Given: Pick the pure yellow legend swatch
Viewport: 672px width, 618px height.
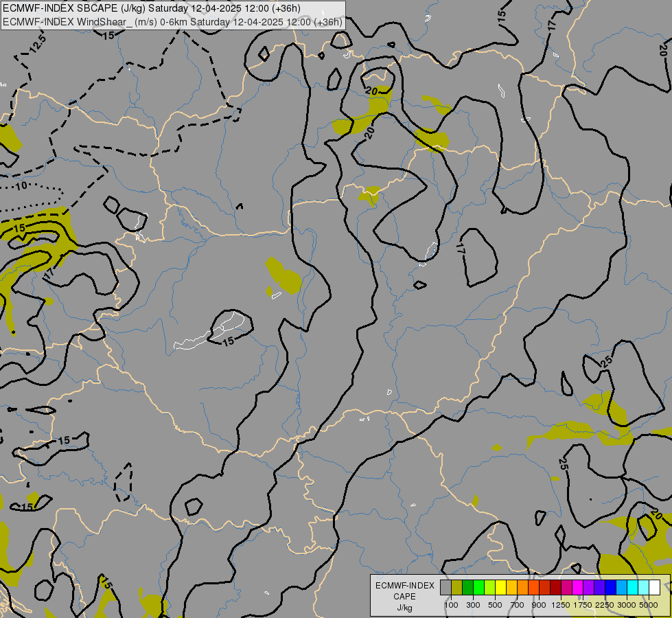Looking at the screenshot, I should (500, 587).
